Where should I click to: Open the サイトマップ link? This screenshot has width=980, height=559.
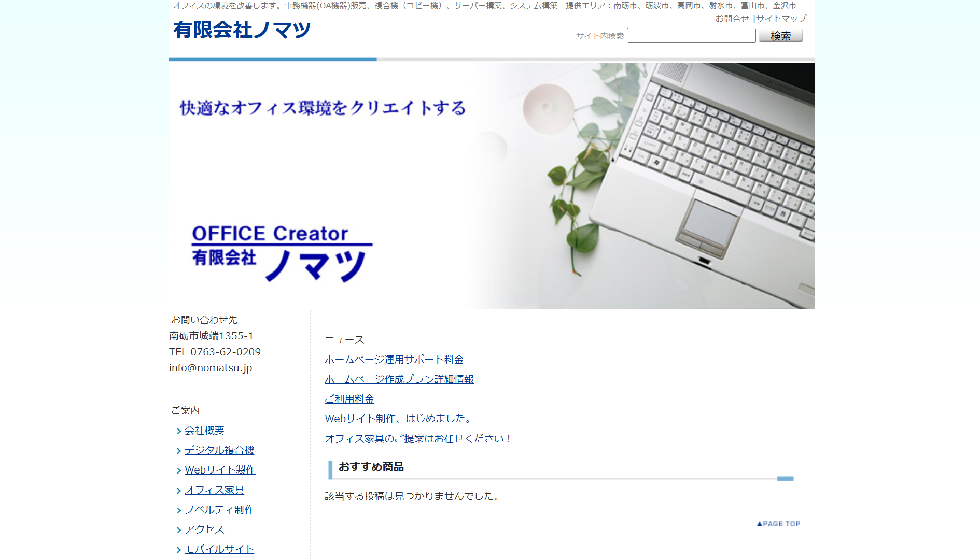coord(781,19)
